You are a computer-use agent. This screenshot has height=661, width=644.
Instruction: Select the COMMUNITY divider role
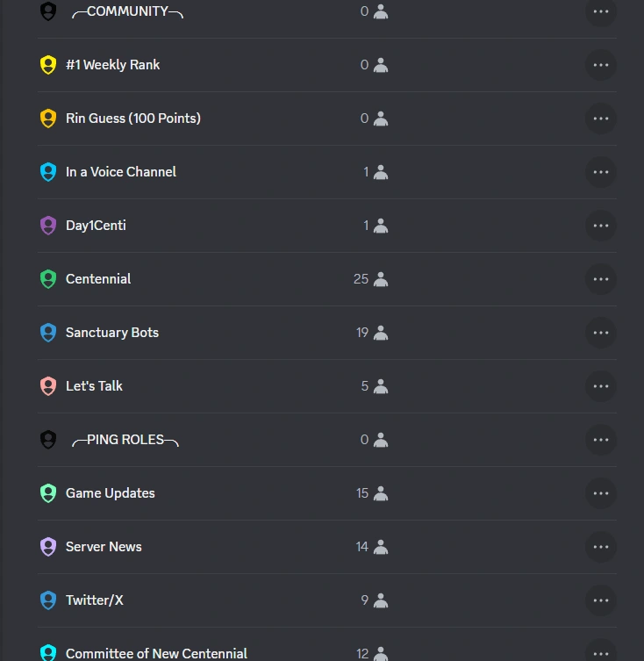pos(127,12)
